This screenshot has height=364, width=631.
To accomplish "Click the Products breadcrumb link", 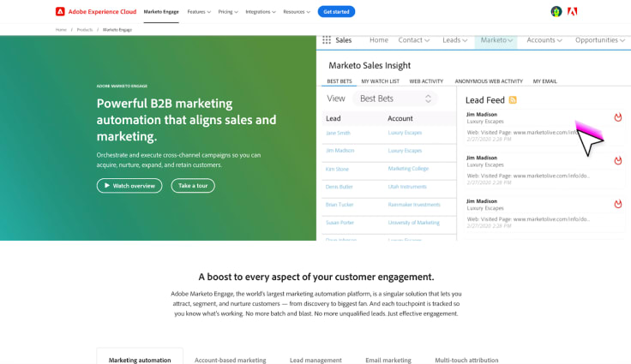I will (x=85, y=30).
